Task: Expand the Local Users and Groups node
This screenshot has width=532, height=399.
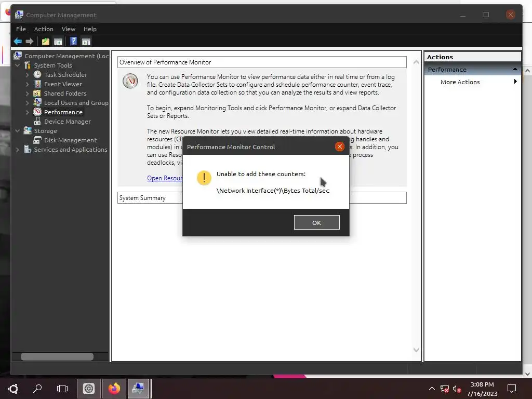Action: point(28,102)
